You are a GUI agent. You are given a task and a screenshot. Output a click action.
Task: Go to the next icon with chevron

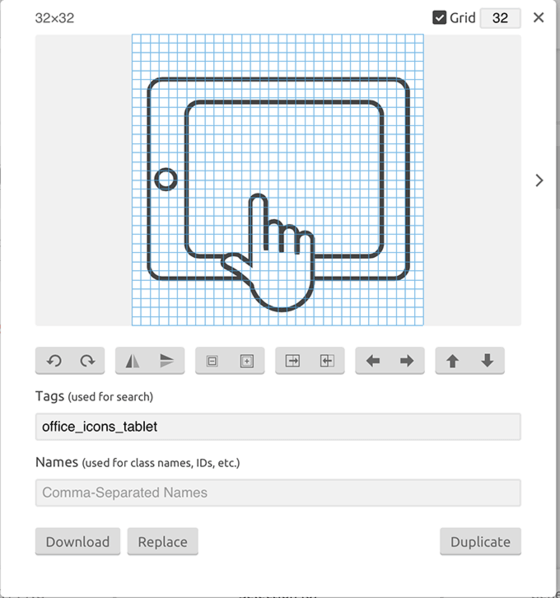click(x=539, y=180)
